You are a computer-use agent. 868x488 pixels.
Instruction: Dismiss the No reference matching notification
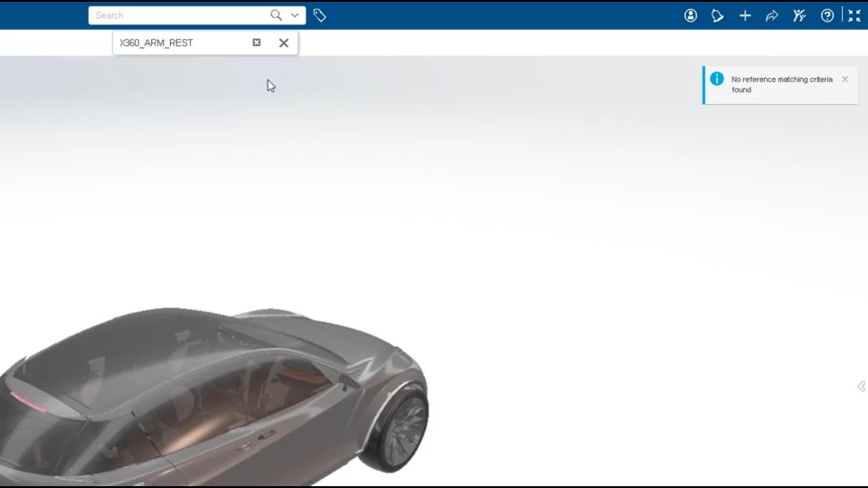[844, 80]
